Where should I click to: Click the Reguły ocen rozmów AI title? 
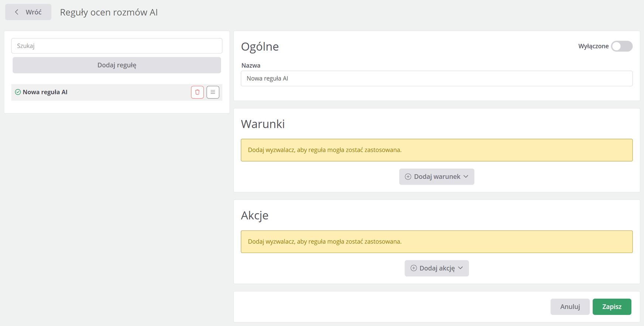coord(109,12)
